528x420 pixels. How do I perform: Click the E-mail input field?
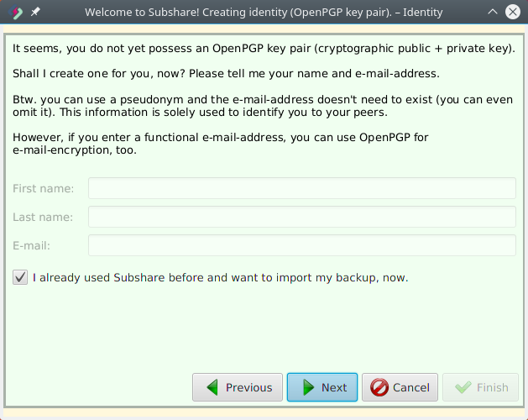point(301,245)
